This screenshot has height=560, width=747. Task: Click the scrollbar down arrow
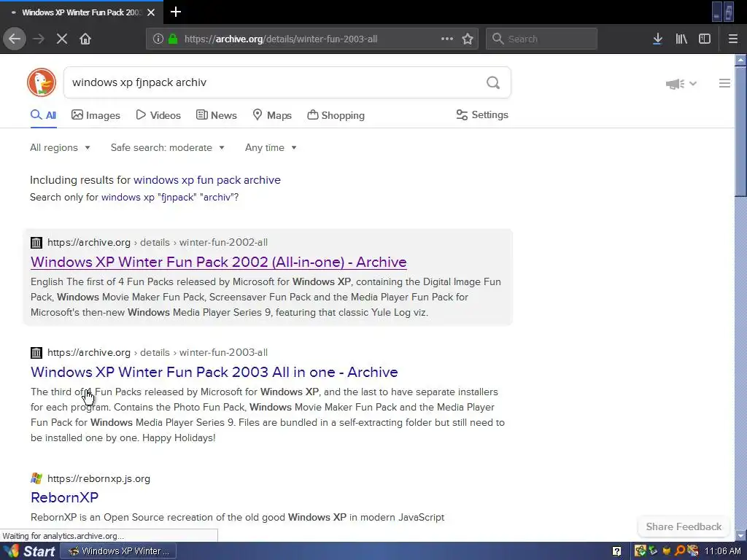740,536
